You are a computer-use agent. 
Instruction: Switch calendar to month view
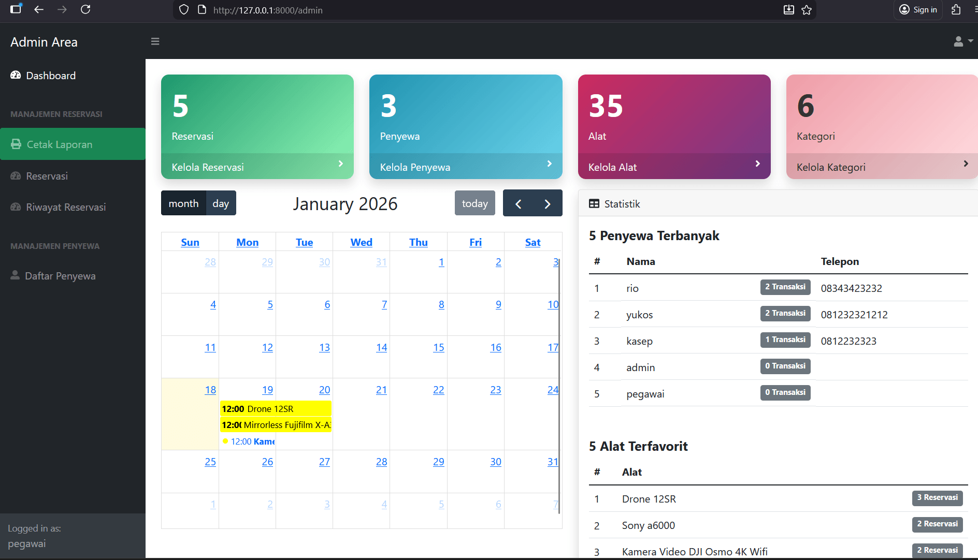pyautogui.click(x=183, y=203)
